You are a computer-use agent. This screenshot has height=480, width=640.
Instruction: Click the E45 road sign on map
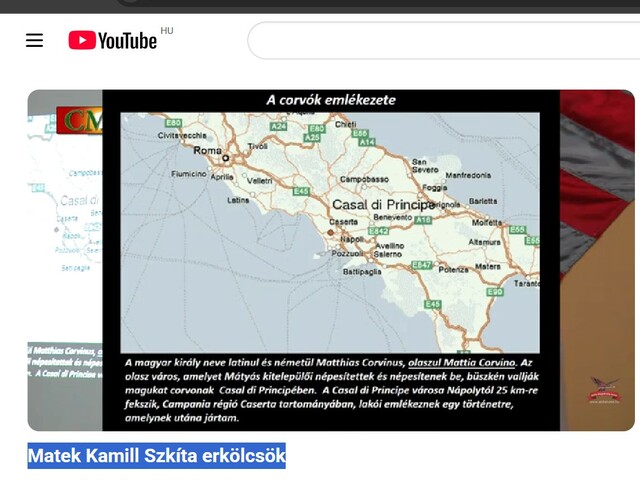(432, 304)
